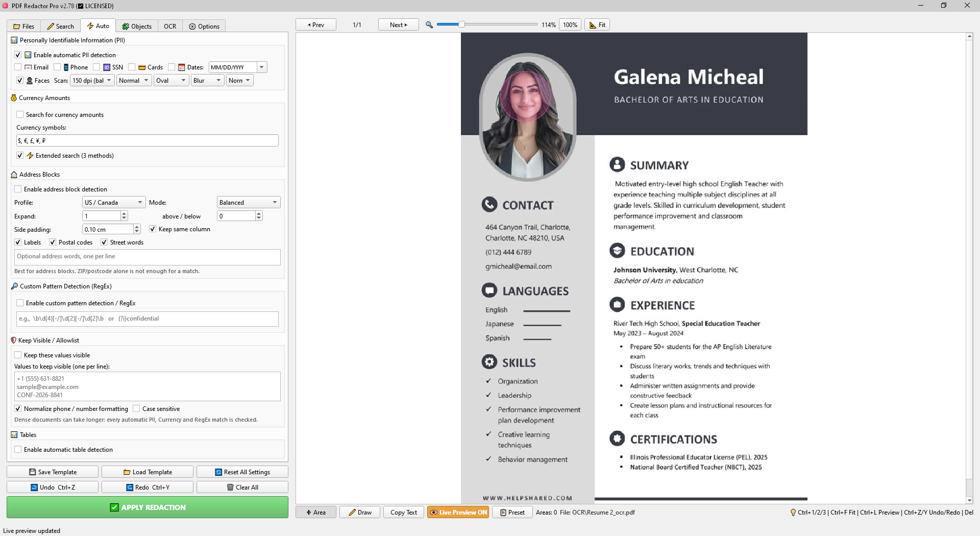This screenshot has width=980, height=536.
Task: Click Reset All Settings button
Action: coord(242,472)
